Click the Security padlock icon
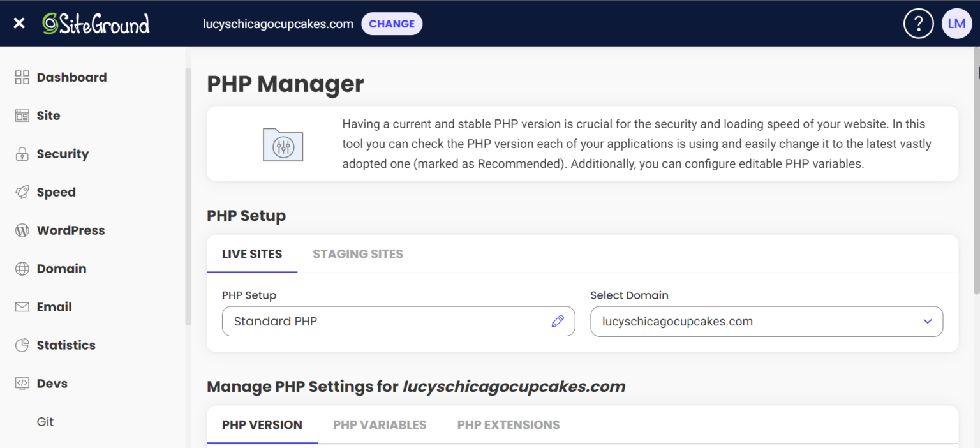 coord(22,154)
